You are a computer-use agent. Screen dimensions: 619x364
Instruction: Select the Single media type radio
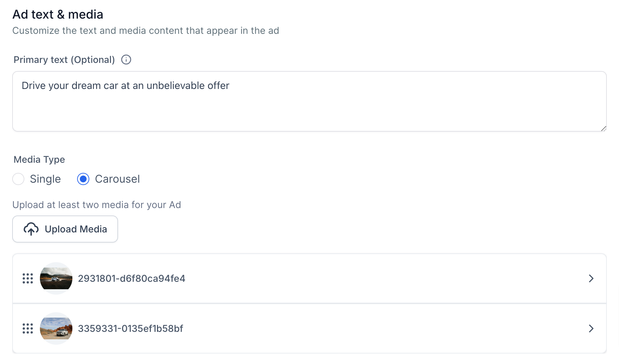(18, 179)
